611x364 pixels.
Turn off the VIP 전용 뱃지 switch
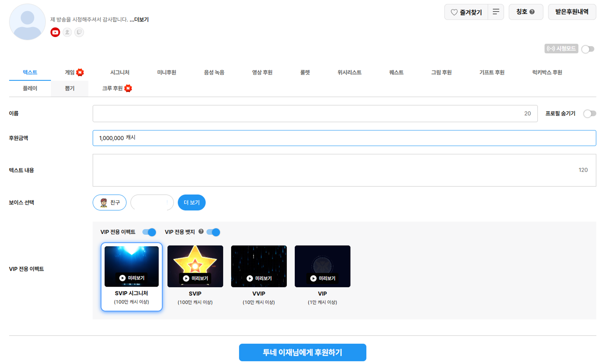pyautogui.click(x=213, y=232)
